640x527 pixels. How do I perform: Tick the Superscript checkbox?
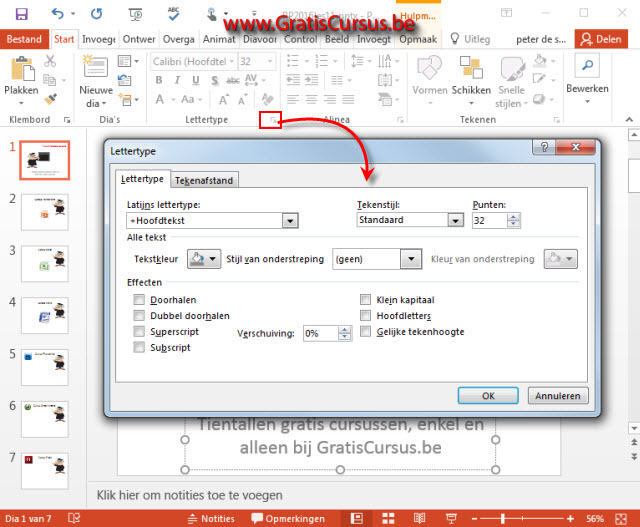(x=139, y=331)
